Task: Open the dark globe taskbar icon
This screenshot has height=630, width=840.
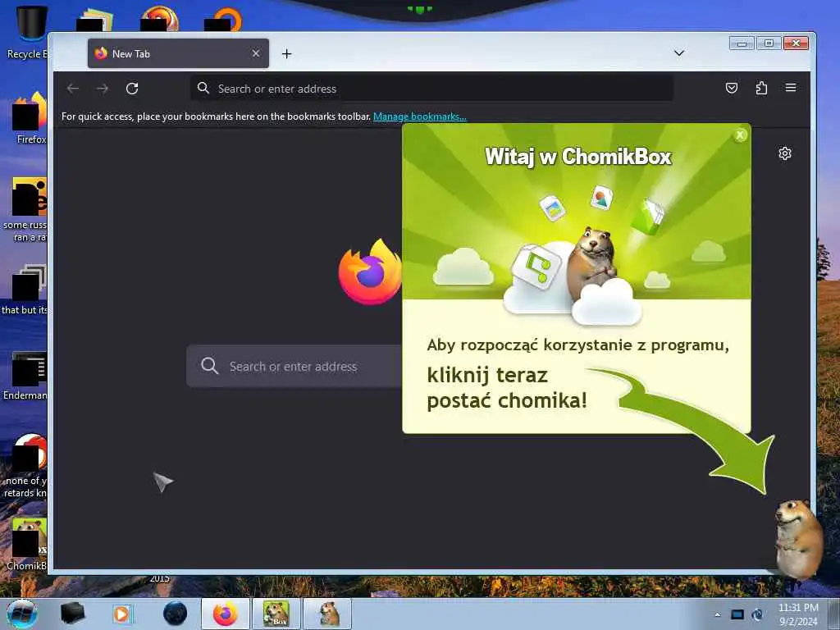Action: click(x=175, y=614)
